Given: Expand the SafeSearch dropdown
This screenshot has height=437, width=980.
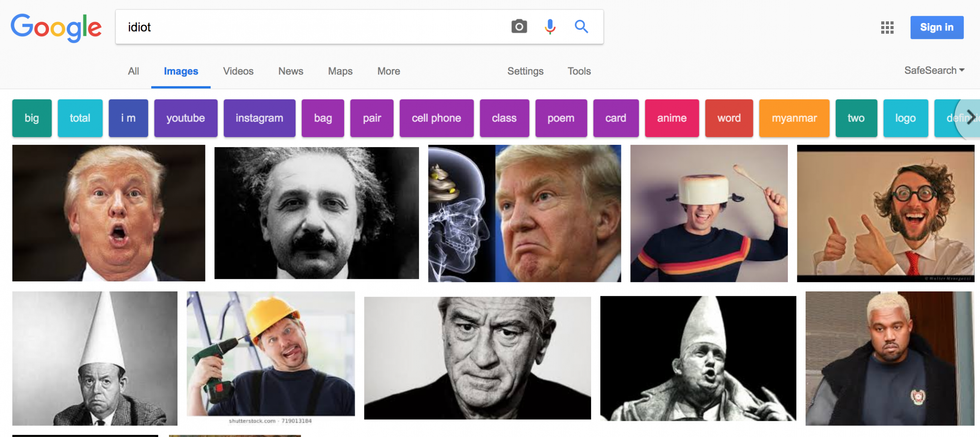Looking at the screenshot, I should click(934, 71).
